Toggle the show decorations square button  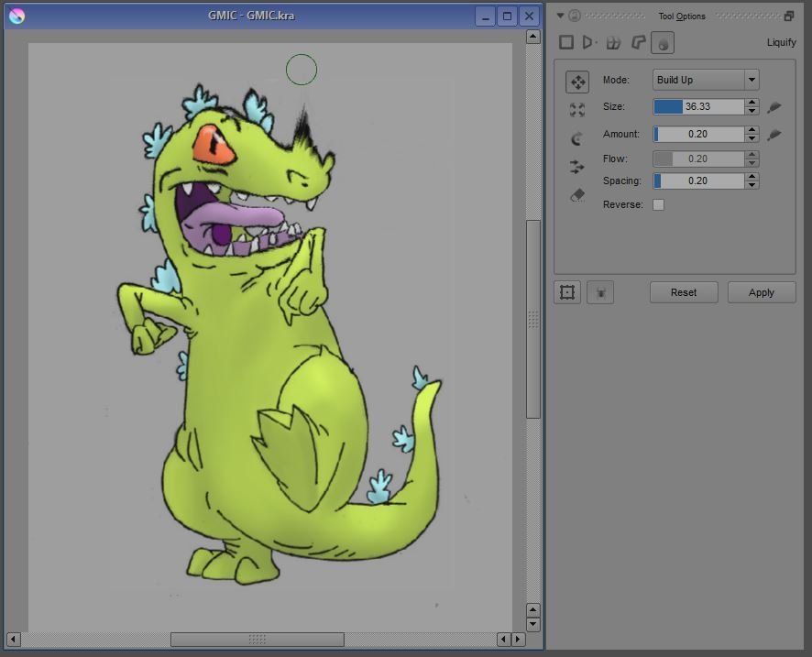(x=567, y=292)
